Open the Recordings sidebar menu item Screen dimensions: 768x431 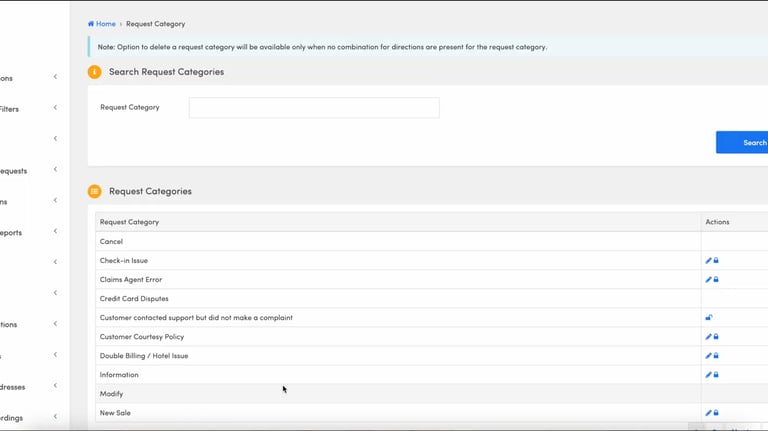[x=12, y=418]
